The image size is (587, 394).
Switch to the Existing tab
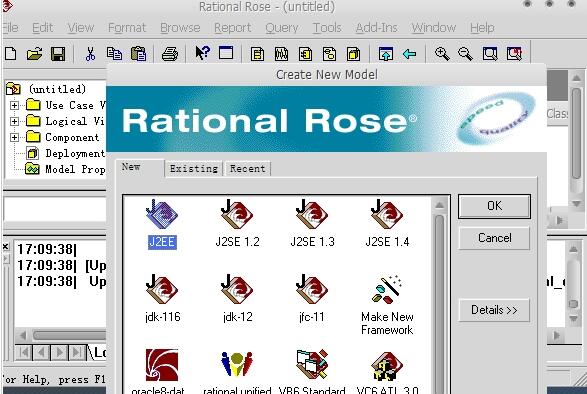click(194, 169)
